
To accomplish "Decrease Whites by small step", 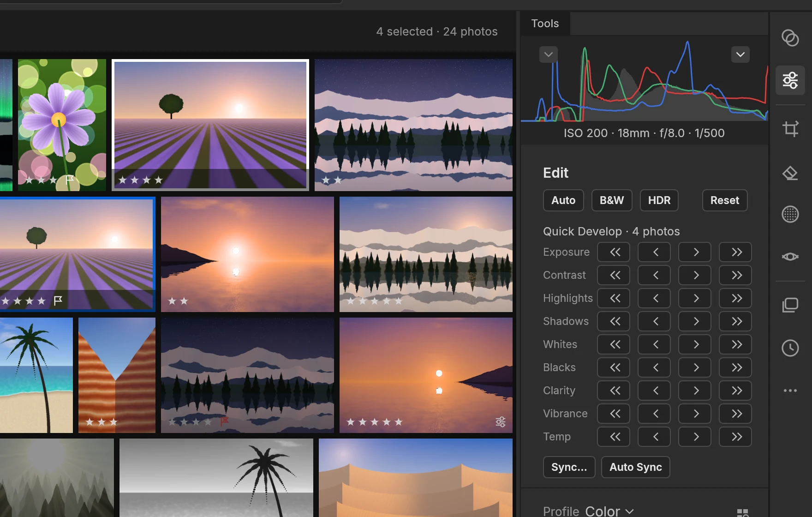I will click(654, 344).
